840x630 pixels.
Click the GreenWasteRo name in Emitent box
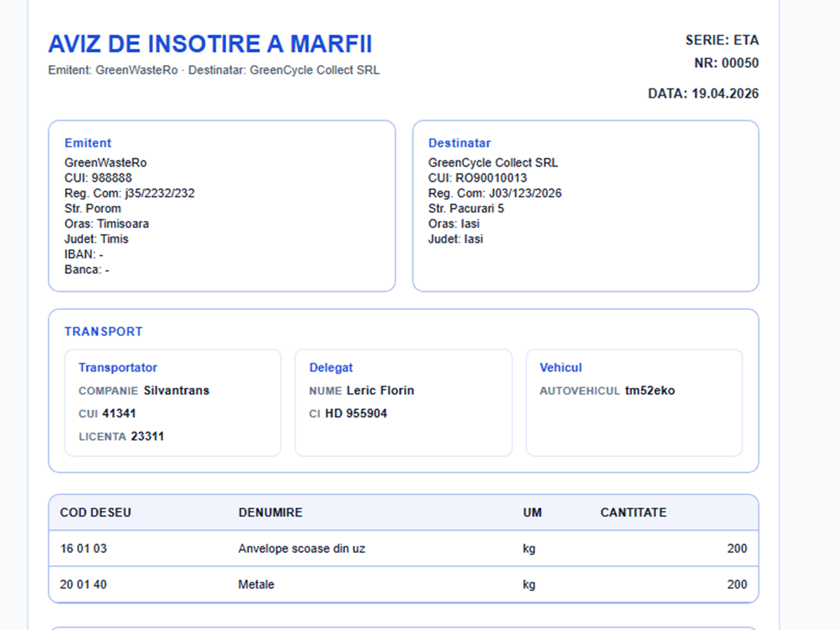[x=106, y=162]
